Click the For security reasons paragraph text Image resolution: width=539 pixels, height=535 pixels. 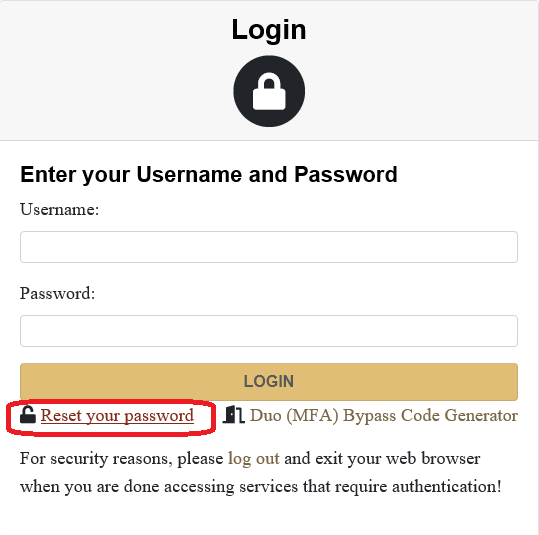click(x=261, y=472)
